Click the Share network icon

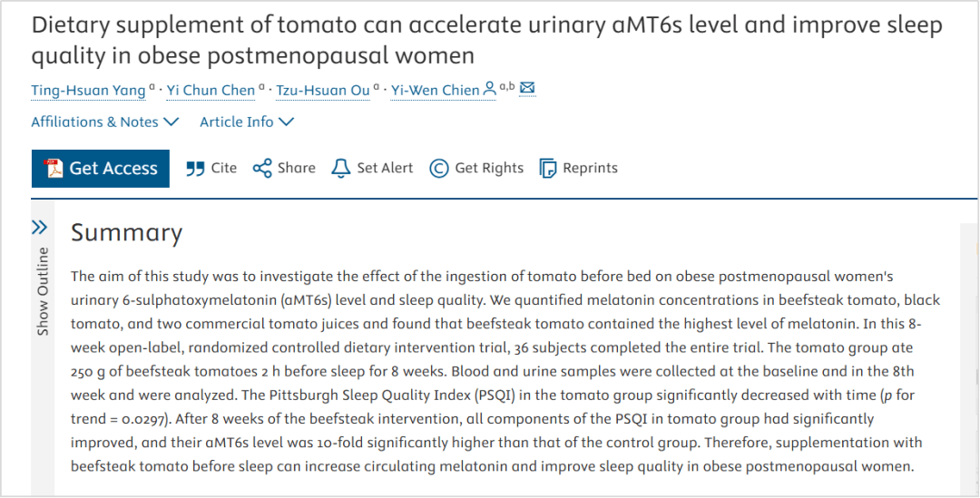(x=262, y=168)
